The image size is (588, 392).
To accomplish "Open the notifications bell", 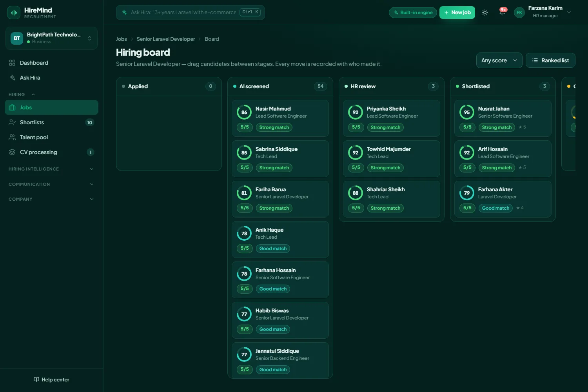I will point(502,13).
